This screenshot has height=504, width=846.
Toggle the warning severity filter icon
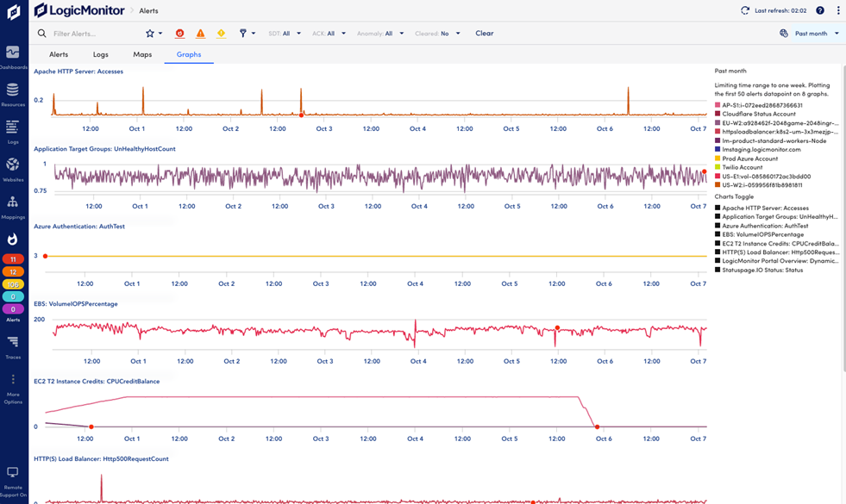click(x=222, y=34)
